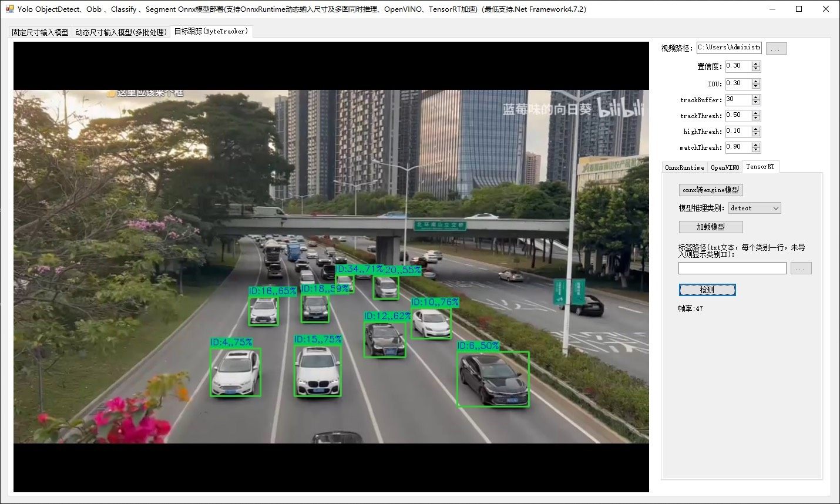
Task: Click the 帧率:47 frame rate readout
Action: click(x=690, y=308)
